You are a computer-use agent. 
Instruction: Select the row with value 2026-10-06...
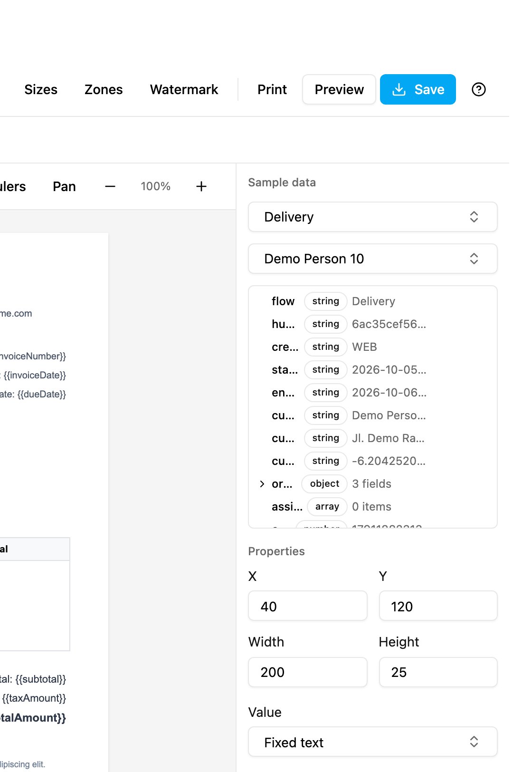[373, 393]
